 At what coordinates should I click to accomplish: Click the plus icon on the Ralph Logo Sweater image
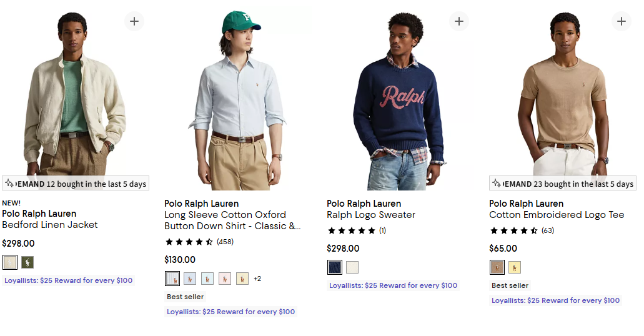pyautogui.click(x=459, y=21)
